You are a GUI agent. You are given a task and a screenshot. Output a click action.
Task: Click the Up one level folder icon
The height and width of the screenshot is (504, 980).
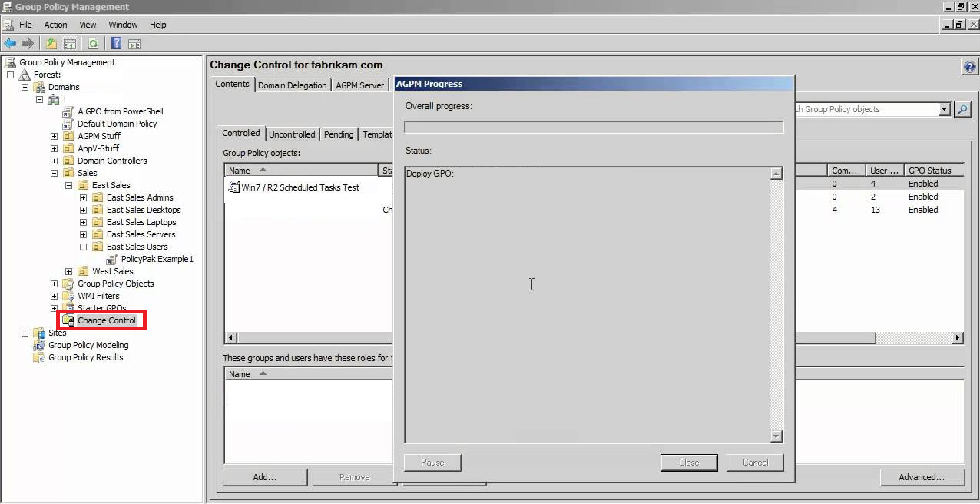coord(51,44)
